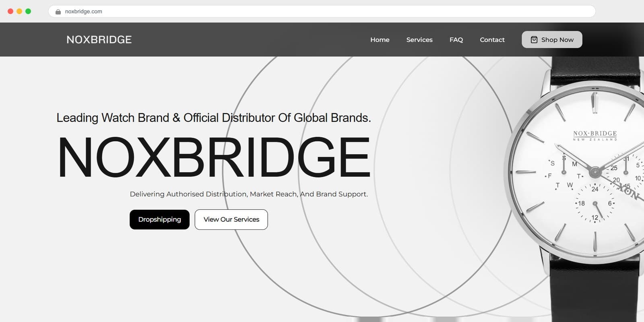The width and height of the screenshot is (644, 322).
Task: Click the lock icon in address bar
Action: (x=58, y=12)
